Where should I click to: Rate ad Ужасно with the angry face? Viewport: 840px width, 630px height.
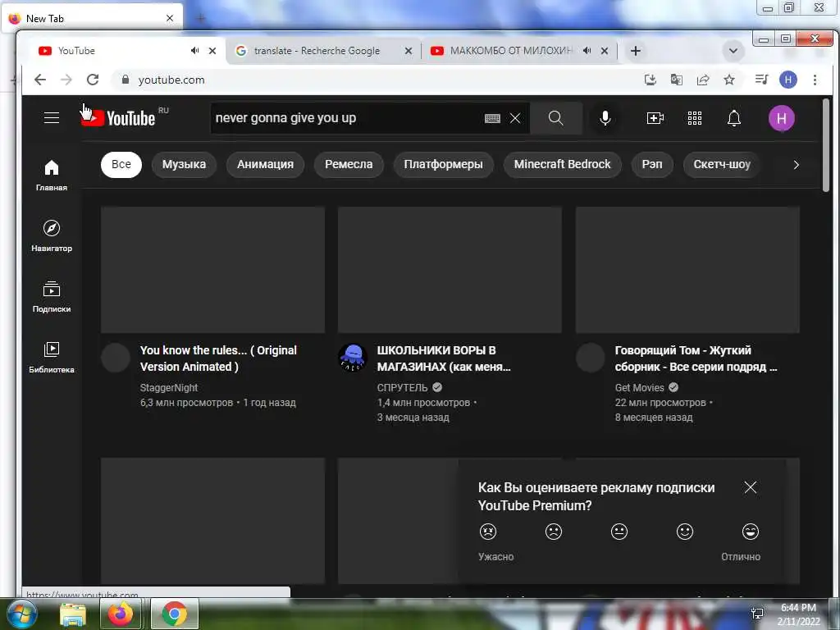[488, 532]
